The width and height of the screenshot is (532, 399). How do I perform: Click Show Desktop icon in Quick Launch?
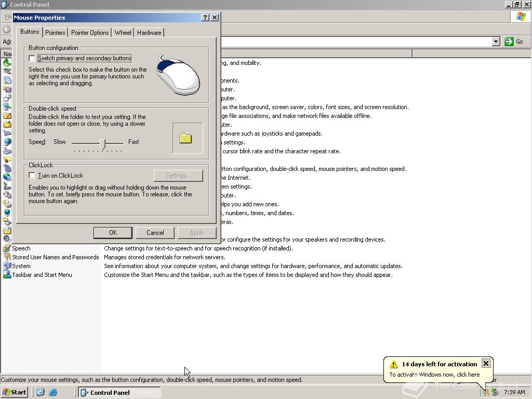(x=41, y=392)
